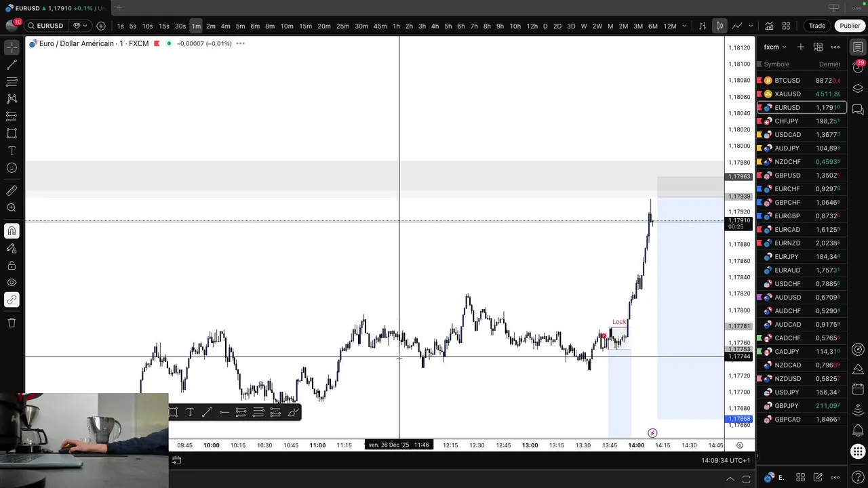Viewport: 868px width, 488px height.
Task: Select USDJPY in the watchlist
Action: [801, 392]
